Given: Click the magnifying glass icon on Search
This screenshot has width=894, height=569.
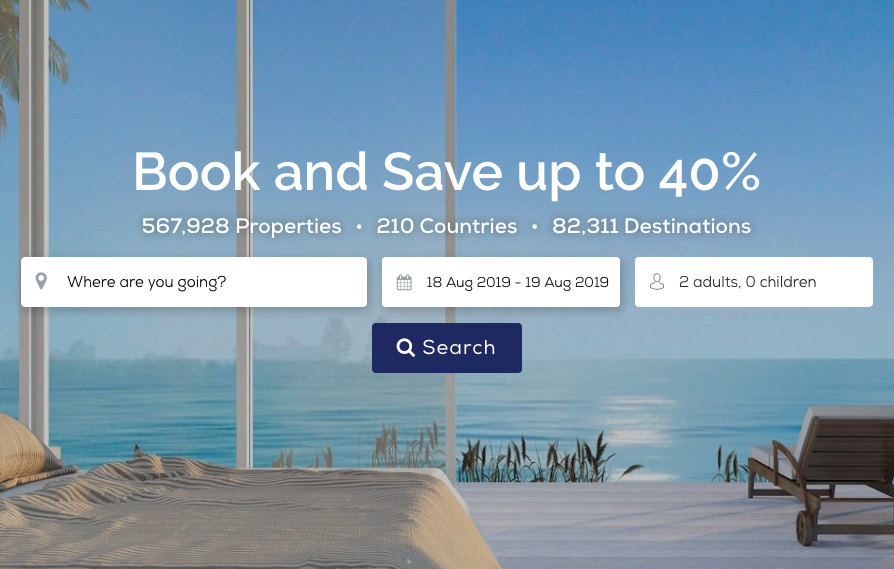Looking at the screenshot, I should (x=405, y=348).
